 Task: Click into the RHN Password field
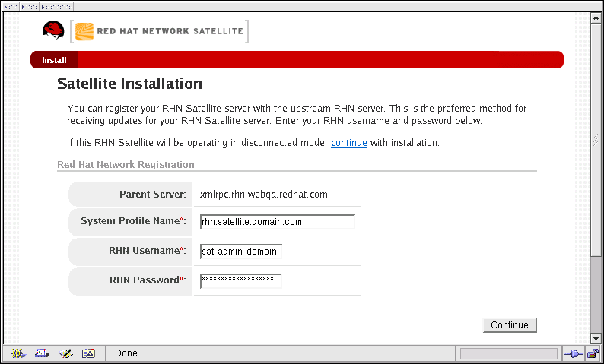coord(240,281)
